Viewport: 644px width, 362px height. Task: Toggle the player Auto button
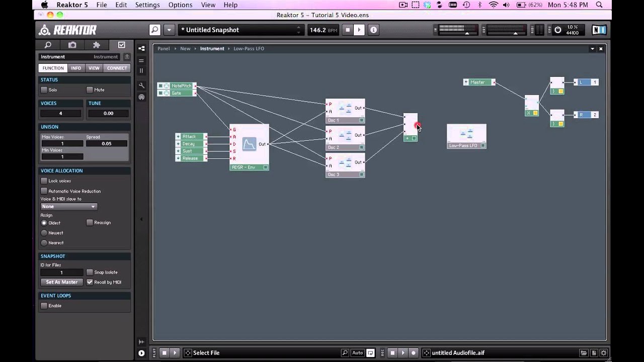(358, 353)
